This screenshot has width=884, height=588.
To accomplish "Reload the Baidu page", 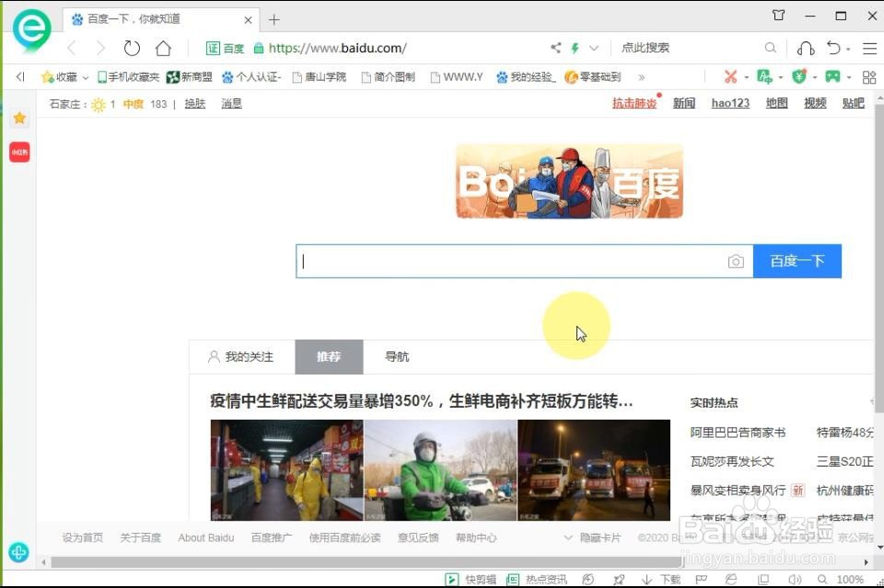I will [132, 49].
